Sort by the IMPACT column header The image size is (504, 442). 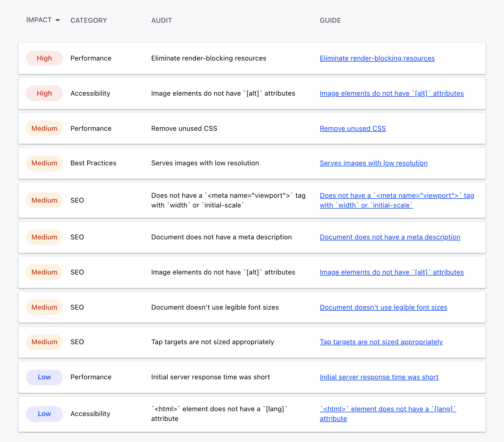(x=39, y=20)
